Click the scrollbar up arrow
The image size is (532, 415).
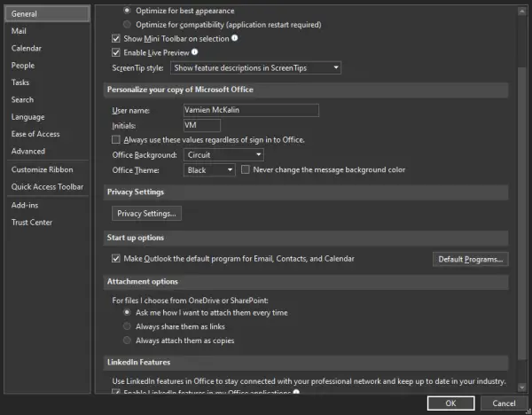(x=522, y=12)
